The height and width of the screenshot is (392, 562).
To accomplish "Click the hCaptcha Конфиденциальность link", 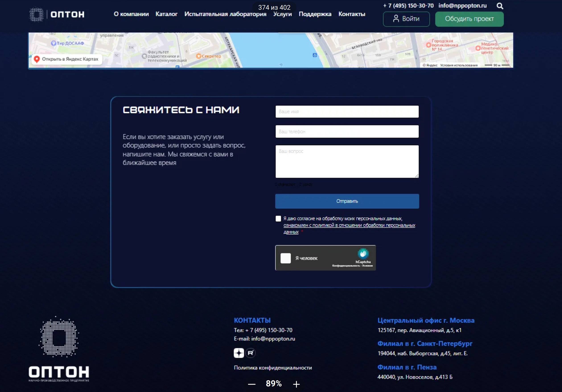I will (346, 266).
